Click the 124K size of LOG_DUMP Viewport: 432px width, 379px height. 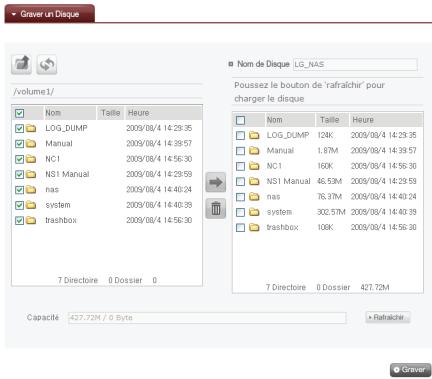(325, 135)
